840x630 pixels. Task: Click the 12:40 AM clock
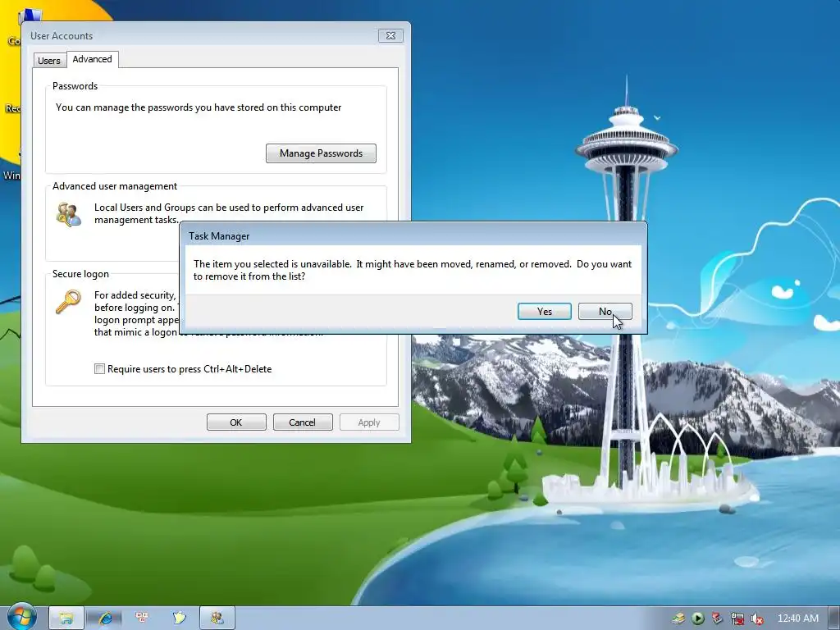(797, 619)
